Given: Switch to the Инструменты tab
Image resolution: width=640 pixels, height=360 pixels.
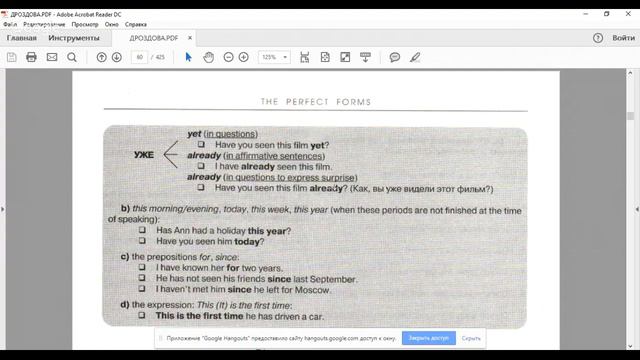Looking at the screenshot, I should [74, 38].
